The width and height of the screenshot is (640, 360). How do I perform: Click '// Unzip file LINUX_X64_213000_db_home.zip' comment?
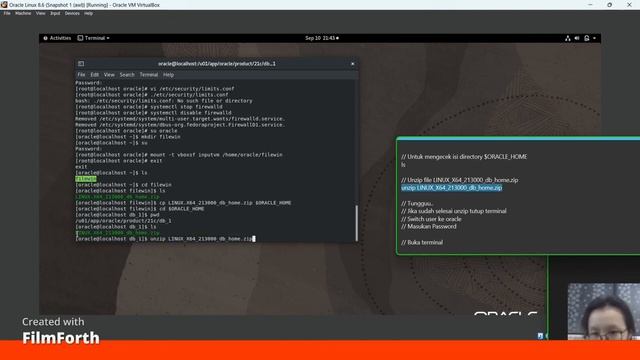pyautogui.click(x=460, y=180)
